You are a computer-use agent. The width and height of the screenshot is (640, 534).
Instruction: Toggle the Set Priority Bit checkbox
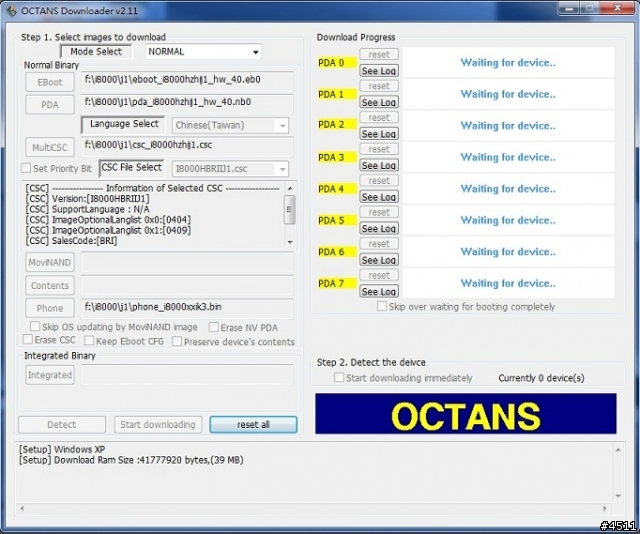[26, 168]
